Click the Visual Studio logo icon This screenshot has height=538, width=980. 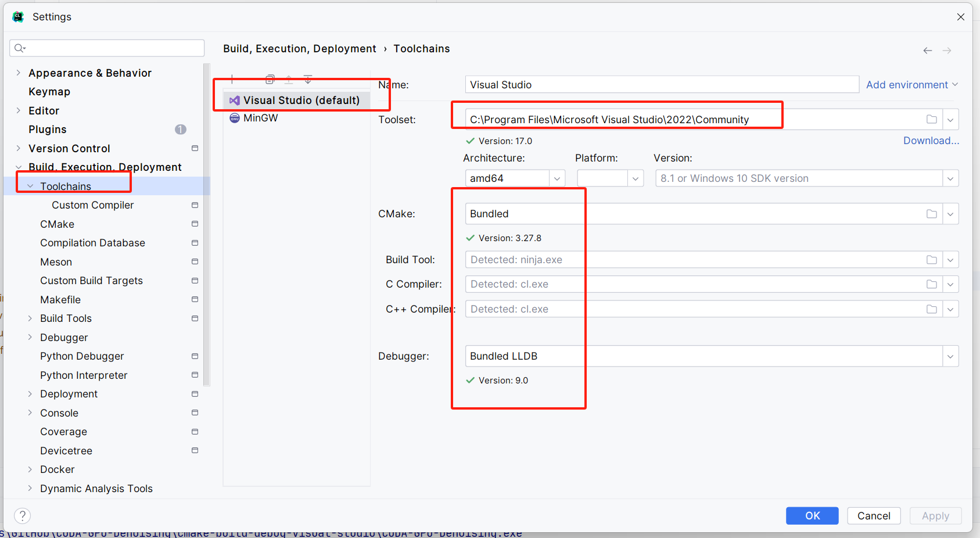[235, 101]
